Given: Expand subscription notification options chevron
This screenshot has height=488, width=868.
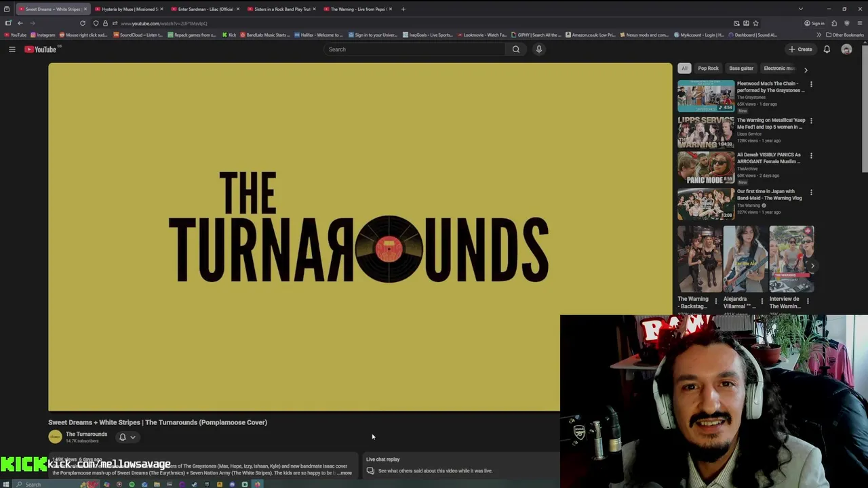Looking at the screenshot, I should 133,437.
